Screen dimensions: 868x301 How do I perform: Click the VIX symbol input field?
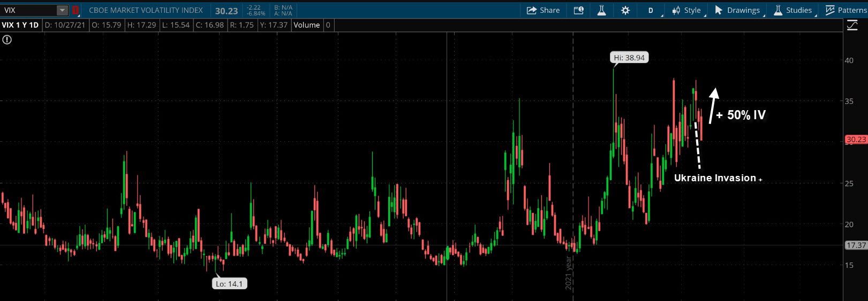pyautogui.click(x=29, y=10)
